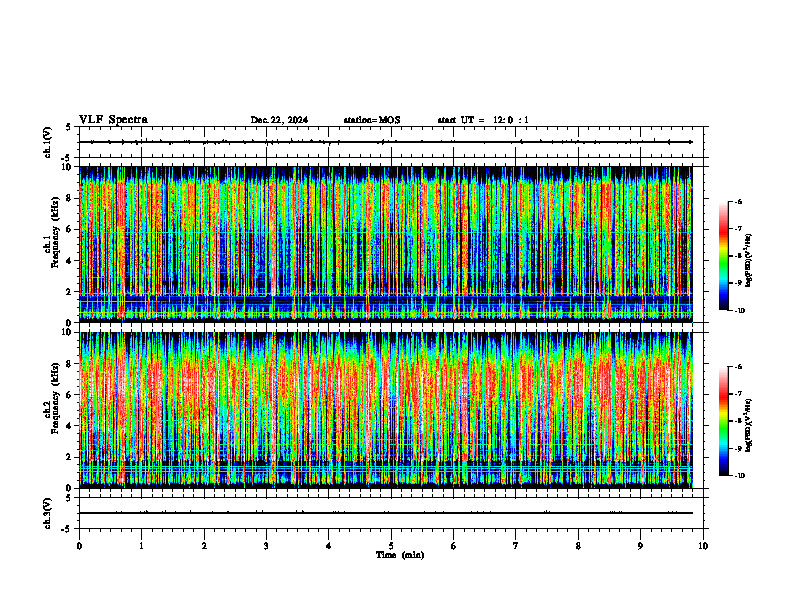Select the "Dec. 22, 2024" date text

[x=279, y=120]
